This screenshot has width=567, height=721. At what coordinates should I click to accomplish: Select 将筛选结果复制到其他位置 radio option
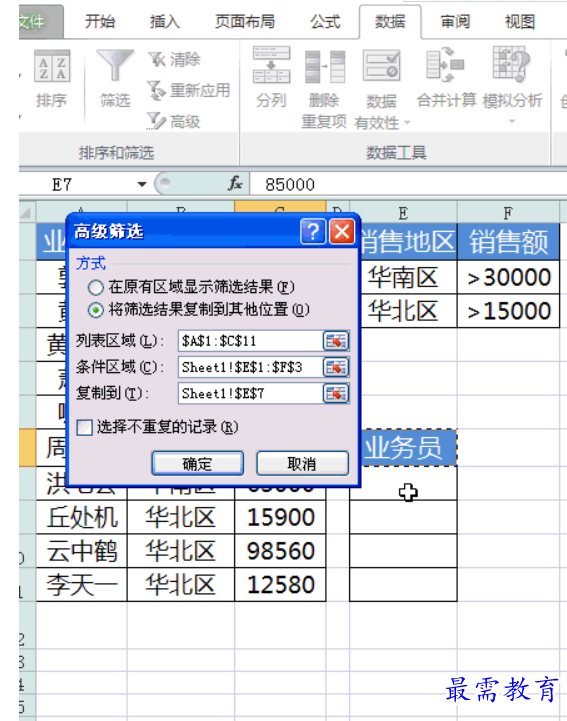click(96, 310)
